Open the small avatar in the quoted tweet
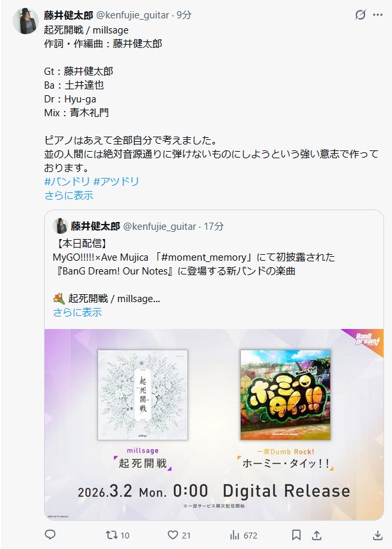This screenshot has height=549, width=392. point(60,226)
